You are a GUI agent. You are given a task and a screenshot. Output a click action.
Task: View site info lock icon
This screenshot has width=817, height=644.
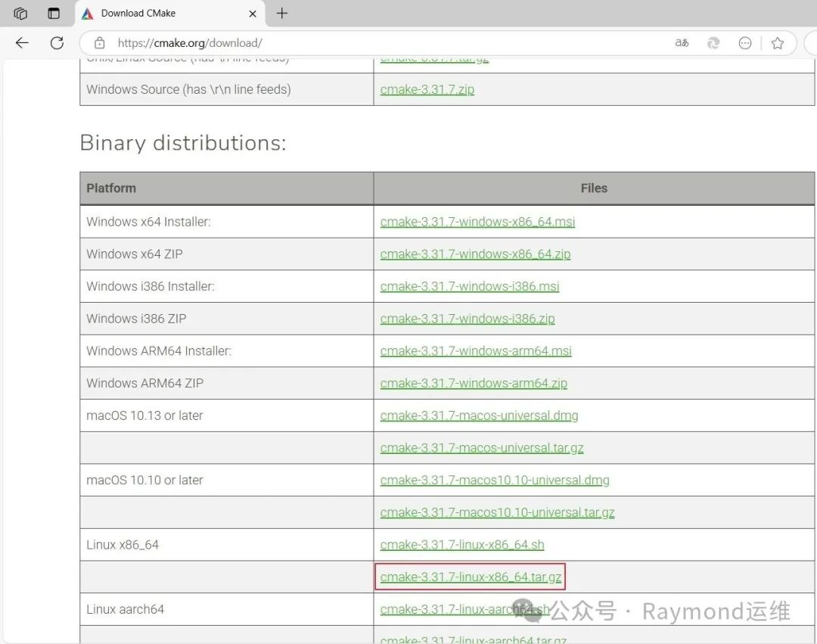[100, 42]
